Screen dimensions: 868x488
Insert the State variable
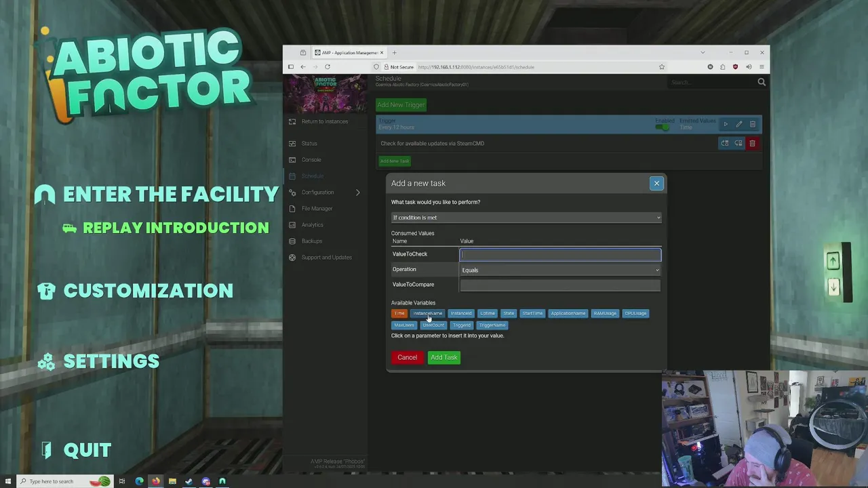click(509, 313)
